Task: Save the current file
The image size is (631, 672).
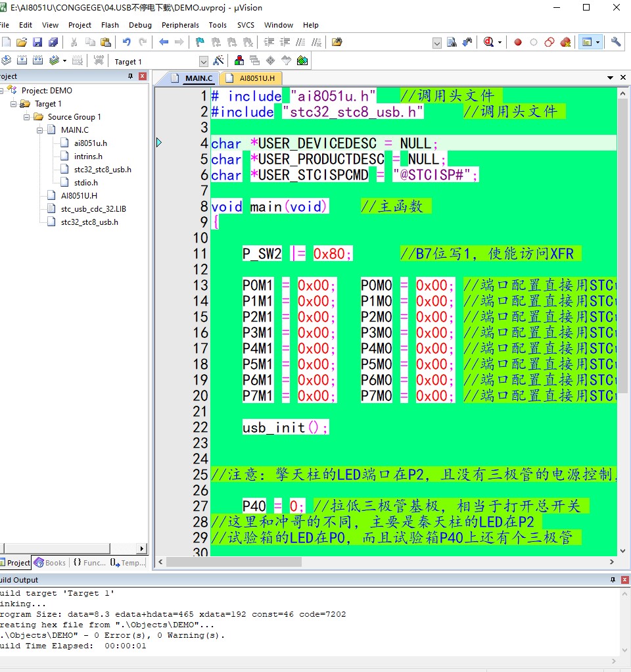Action: point(37,42)
